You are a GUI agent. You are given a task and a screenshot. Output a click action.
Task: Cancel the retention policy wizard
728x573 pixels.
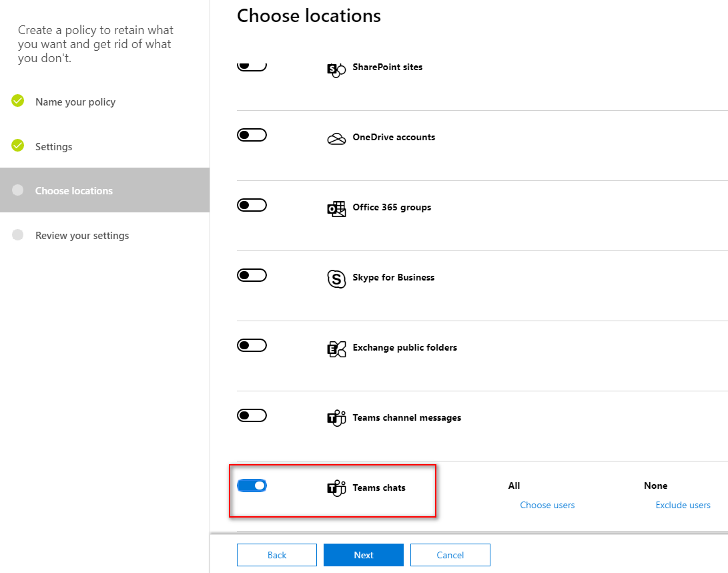450,555
